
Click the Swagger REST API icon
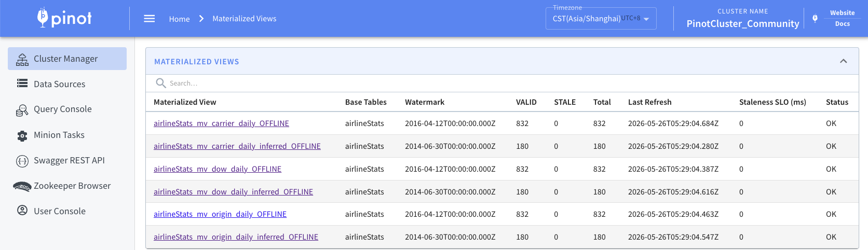(22, 161)
